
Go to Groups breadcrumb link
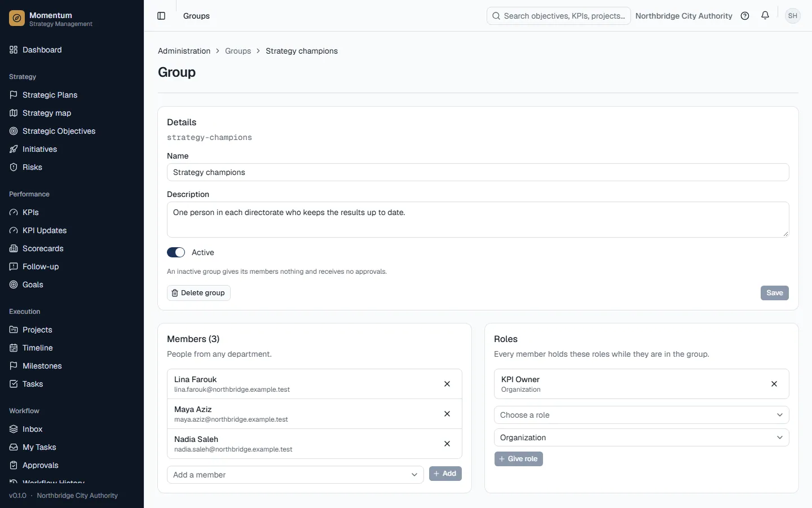click(238, 51)
